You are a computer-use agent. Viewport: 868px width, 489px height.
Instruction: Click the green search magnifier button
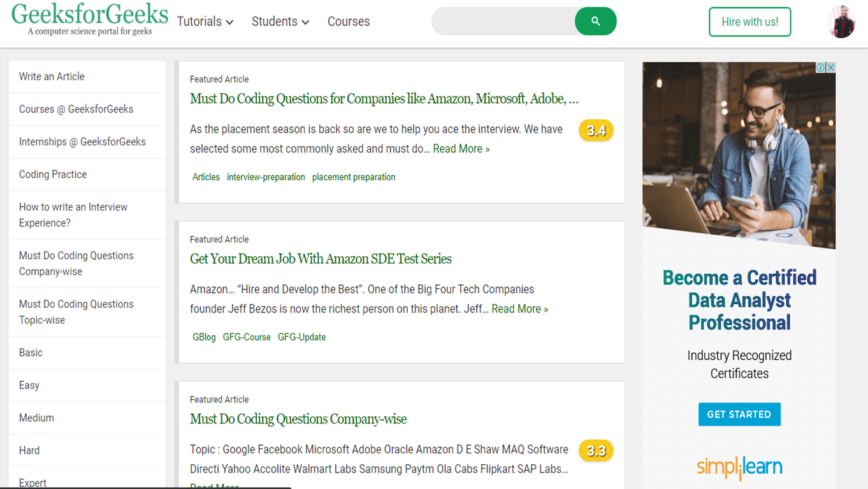coord(595,21)
